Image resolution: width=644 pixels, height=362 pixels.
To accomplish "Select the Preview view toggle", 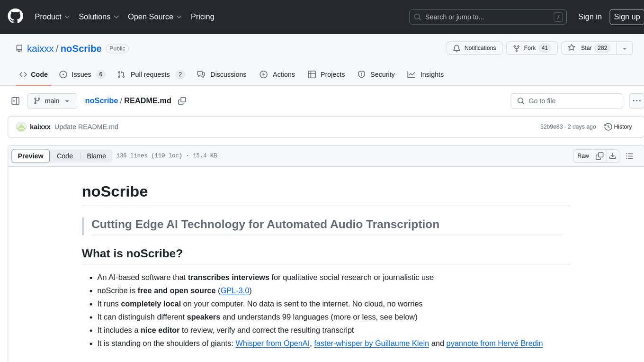I will [31, 156].
